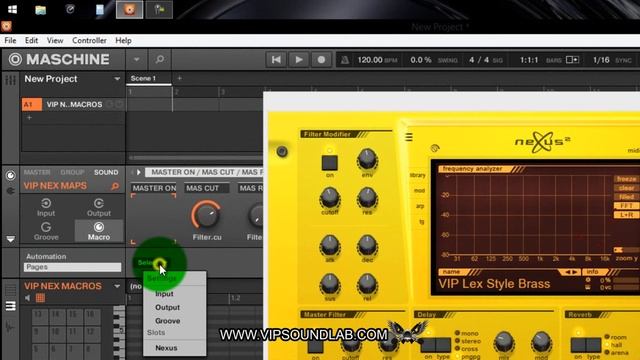Restart playback from the beginning
640x360 pixels.
(x=276, y=60)
